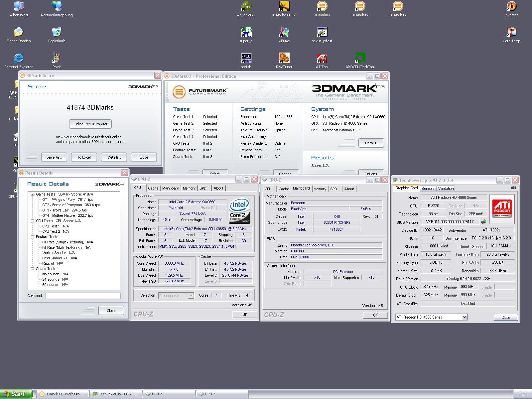532x399 pixels.
Task: Open the AMDGPUClockTool desktop icon
Action: coord(360,61)
